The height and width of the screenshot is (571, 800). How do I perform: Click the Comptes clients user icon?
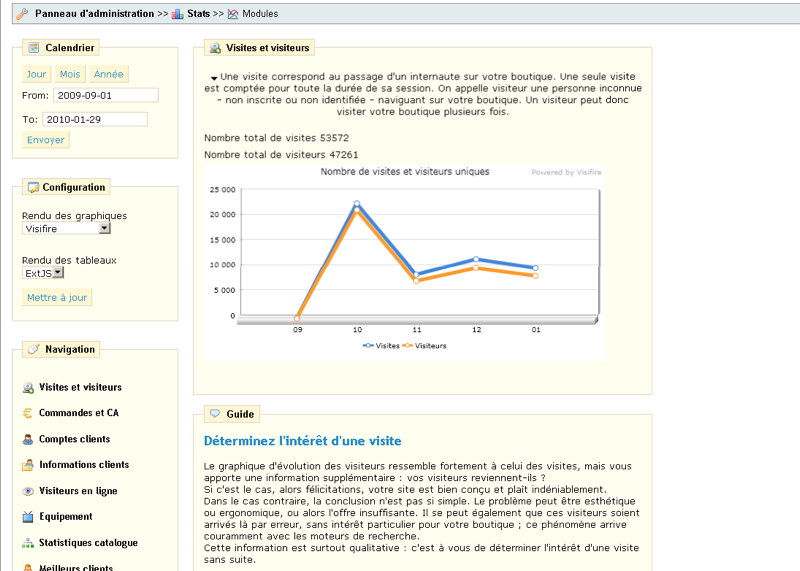(x=28, y=439)
